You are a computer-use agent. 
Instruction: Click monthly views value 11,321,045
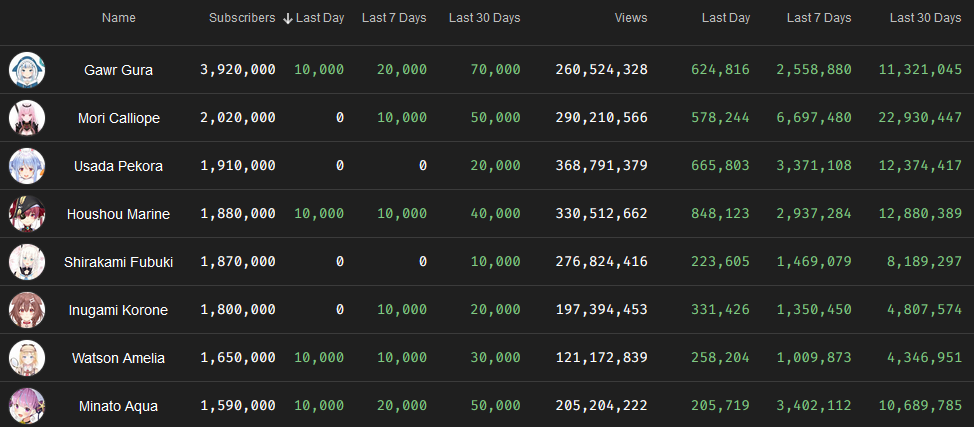point(920,70)
